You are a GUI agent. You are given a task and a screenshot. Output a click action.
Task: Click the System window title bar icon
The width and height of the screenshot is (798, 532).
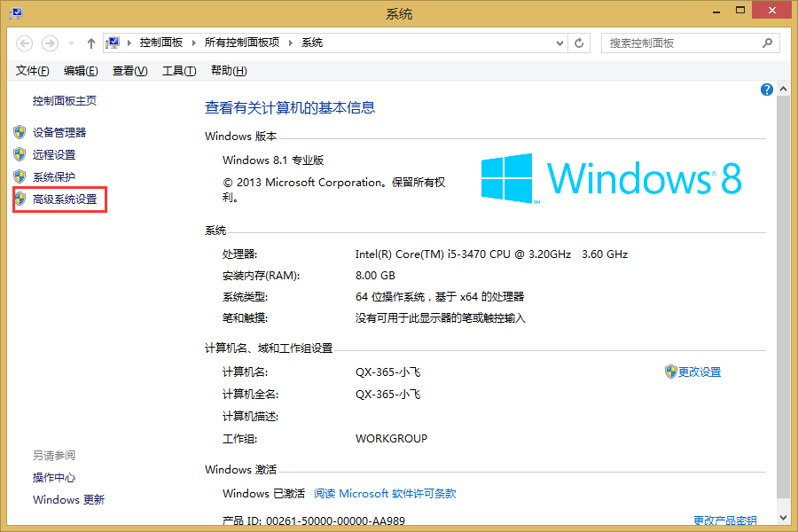coord(16,13)
